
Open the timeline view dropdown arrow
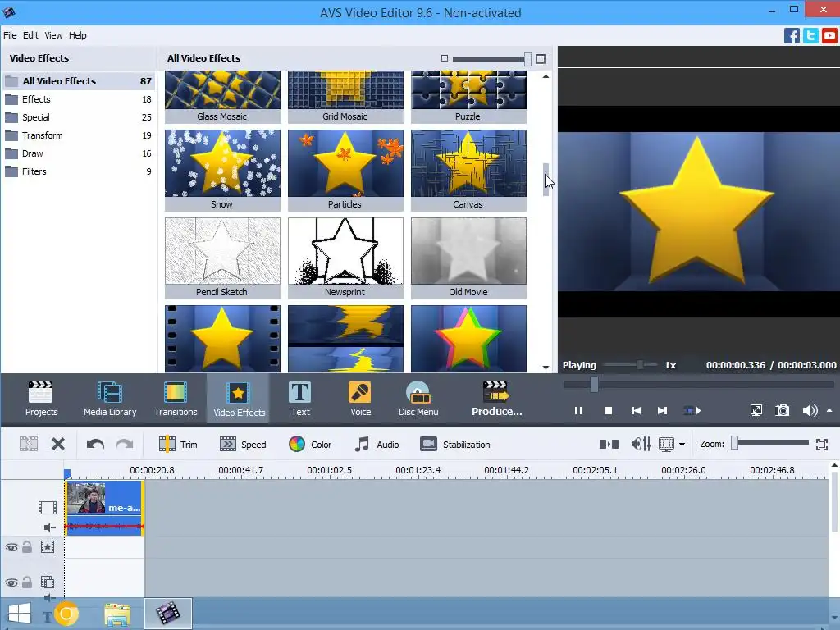682,444
